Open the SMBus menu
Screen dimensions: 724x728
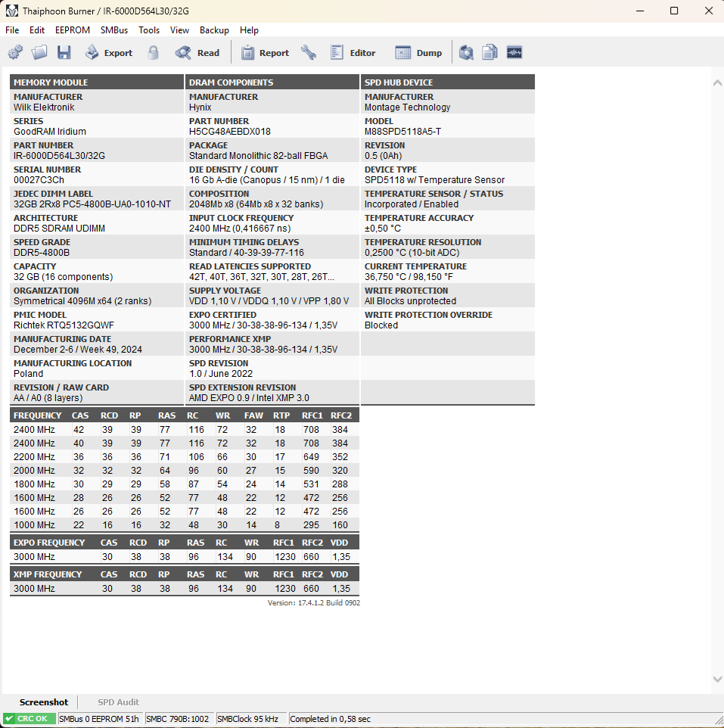point(114,30)
